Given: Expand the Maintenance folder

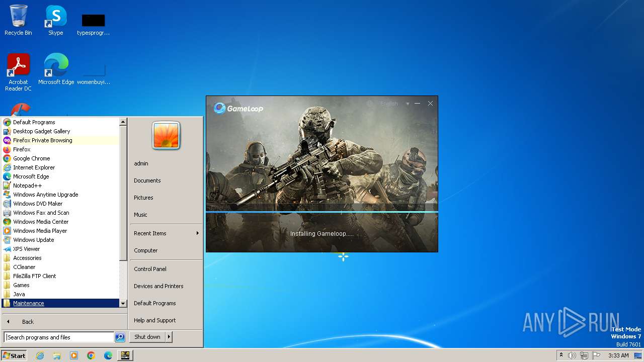Looking at the screenshot, I should (60, 303).
